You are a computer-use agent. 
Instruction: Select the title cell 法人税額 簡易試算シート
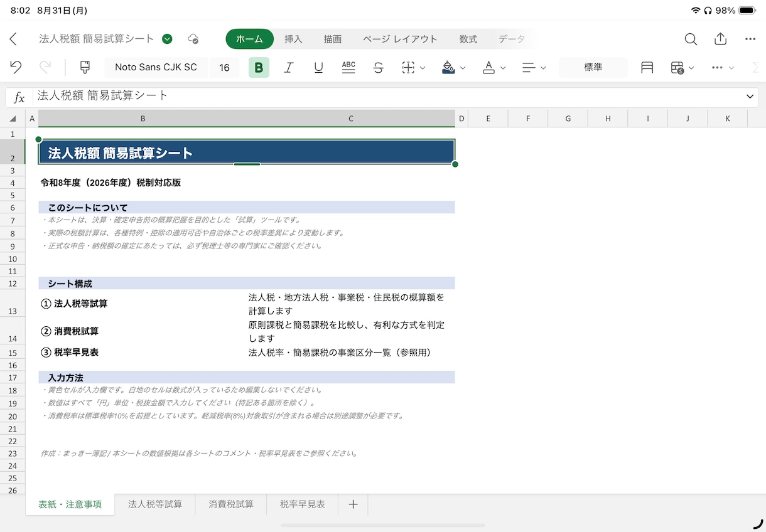pos(247,152)
